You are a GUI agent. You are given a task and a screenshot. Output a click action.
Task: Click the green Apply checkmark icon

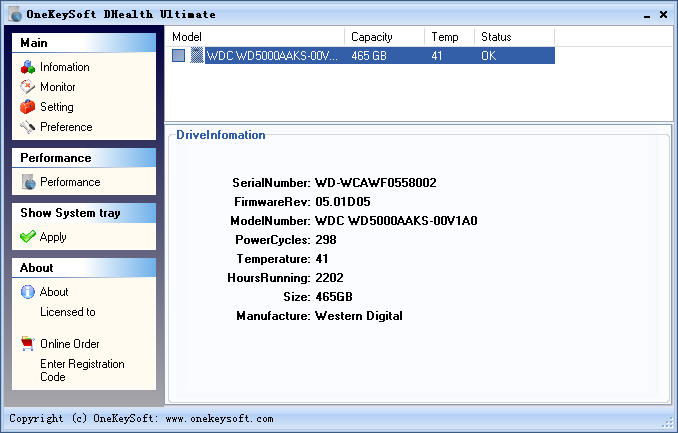click(x=28, y=237)
